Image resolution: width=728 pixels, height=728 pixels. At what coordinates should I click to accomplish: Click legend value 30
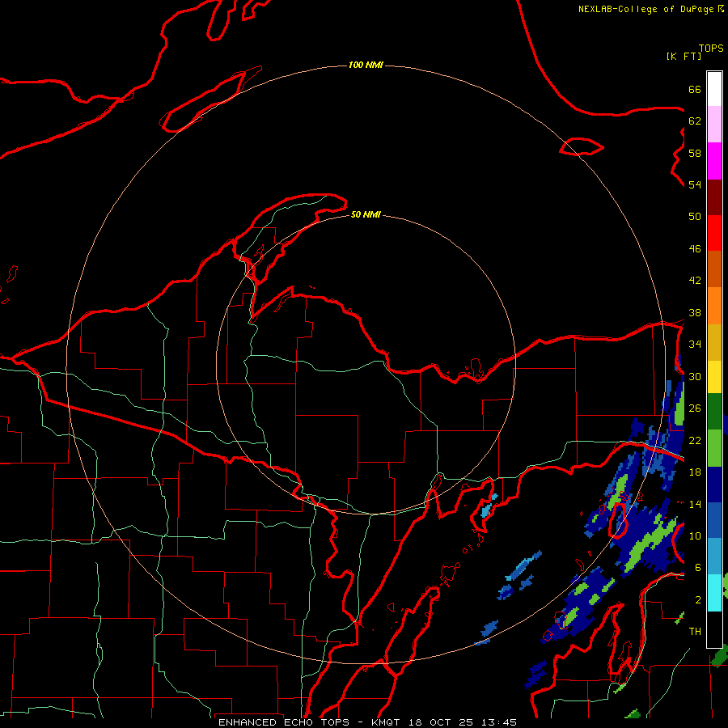click(695, 376)
